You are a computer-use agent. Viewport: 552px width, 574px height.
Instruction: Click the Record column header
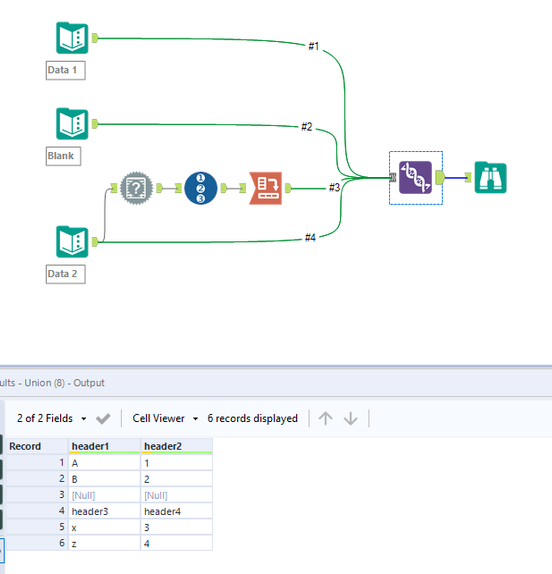37,446
